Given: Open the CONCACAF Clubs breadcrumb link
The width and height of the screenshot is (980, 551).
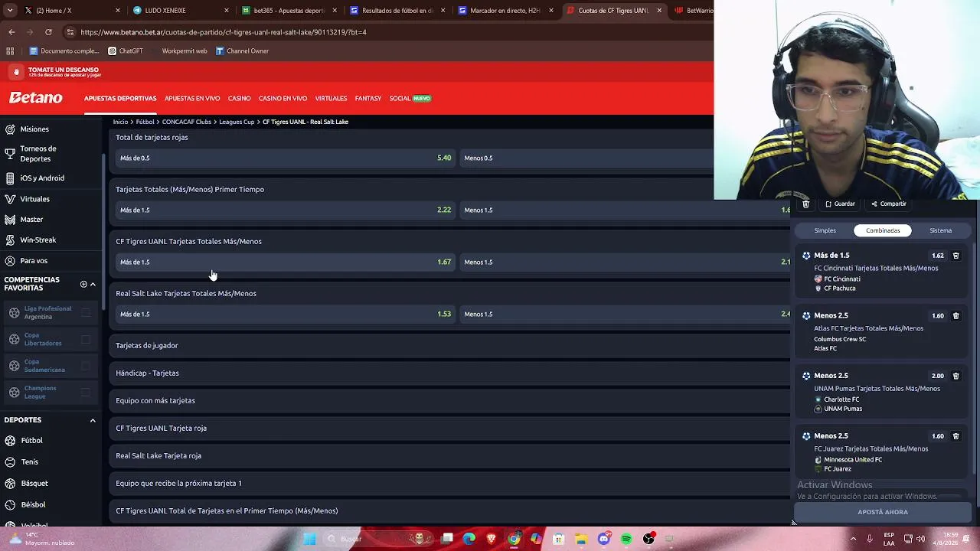Looking at the screenshot, I should (x=187, y=122).
